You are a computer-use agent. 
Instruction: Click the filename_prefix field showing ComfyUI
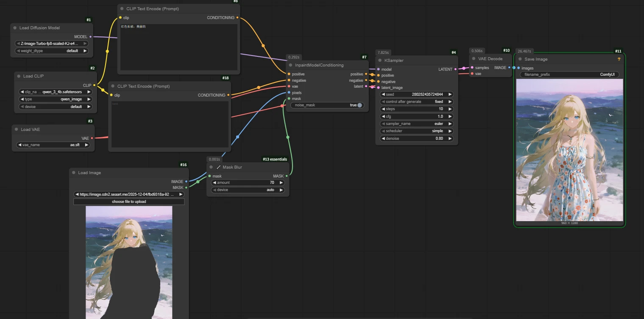[569, 75]
